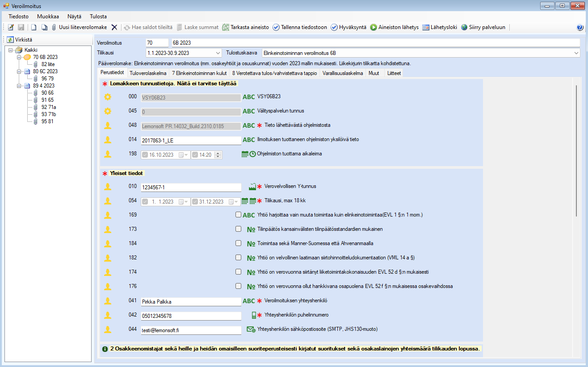
Task: Click the new blank page icon
Action: (x=34, y=27)
